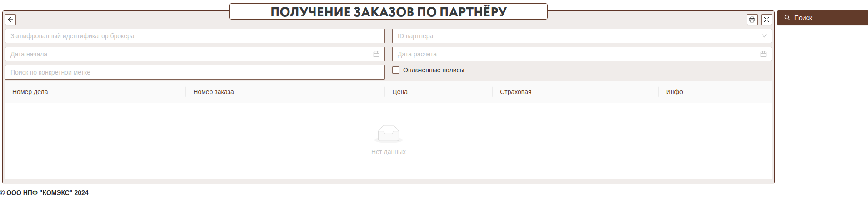Open calendar icon in Дата расчета field
Viewport: 868px width, 210px height.
point(763,54)
